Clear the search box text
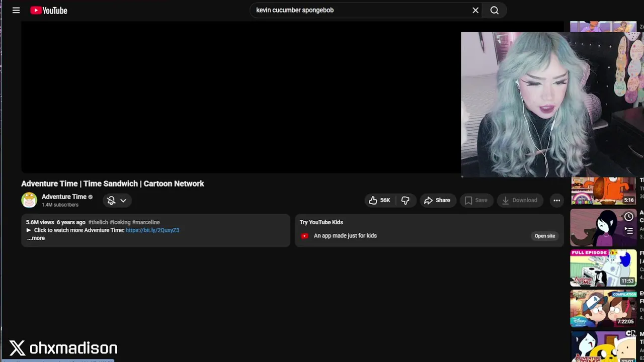The height and width of the screenshot is (362, 644). coord(475,10)
